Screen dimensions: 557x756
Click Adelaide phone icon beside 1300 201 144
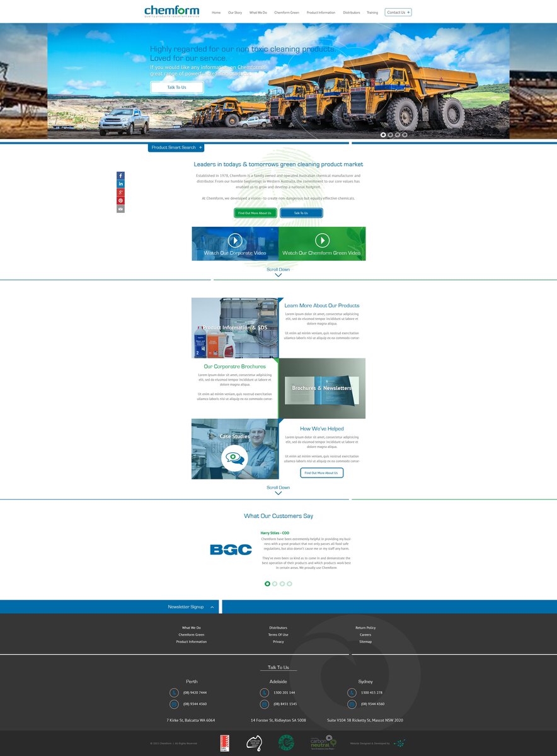coord(265,692)
